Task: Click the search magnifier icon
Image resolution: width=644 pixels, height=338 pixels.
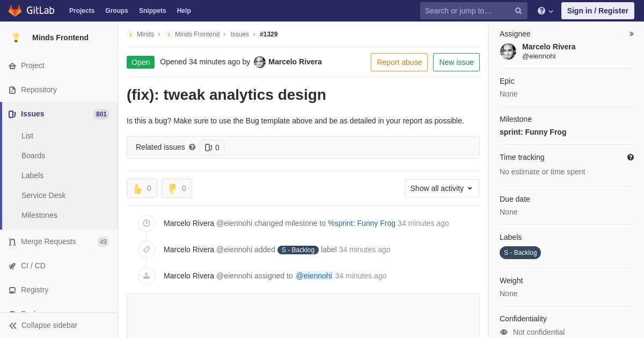Action: [x=518, y=11]
